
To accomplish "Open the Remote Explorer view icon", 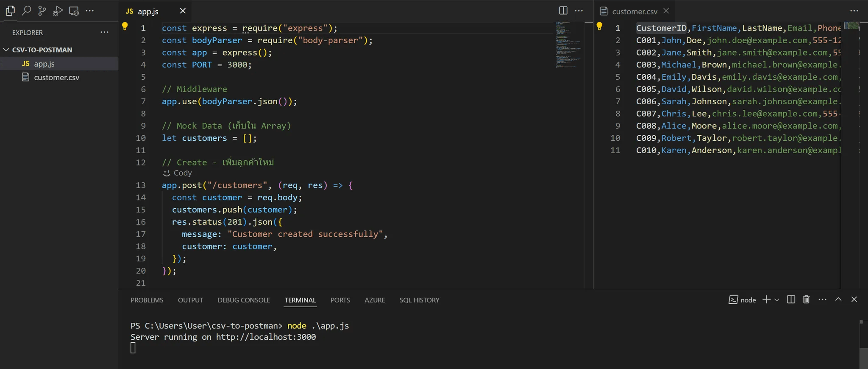I will pos(74,11).
